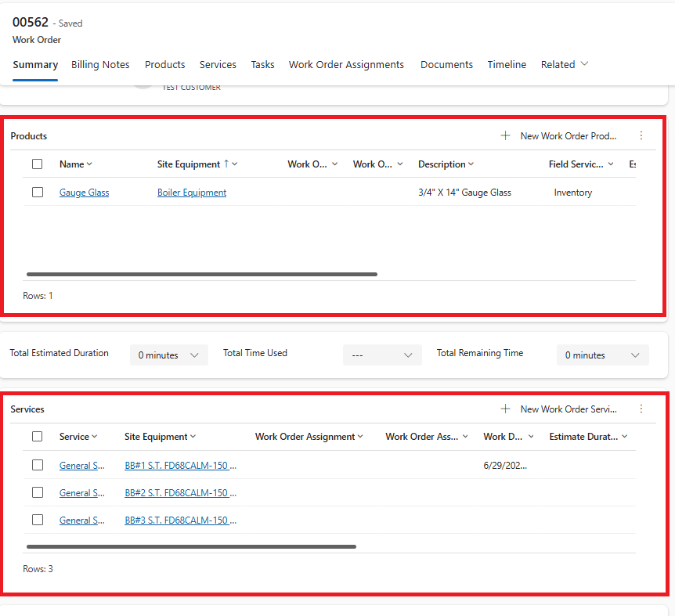Go to the Tasks tab
The width and height of the screenshot is (675, 616).
tap(262, 64)
